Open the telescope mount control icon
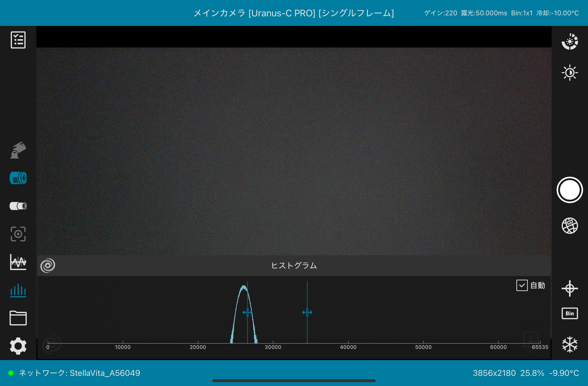 pyautogui.click(x=18, y=150)
